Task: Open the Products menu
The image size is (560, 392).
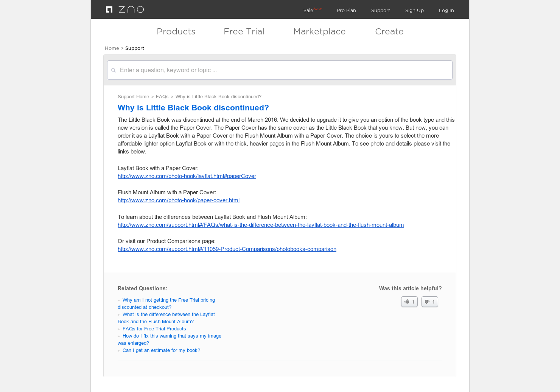Action: (176, 31)
